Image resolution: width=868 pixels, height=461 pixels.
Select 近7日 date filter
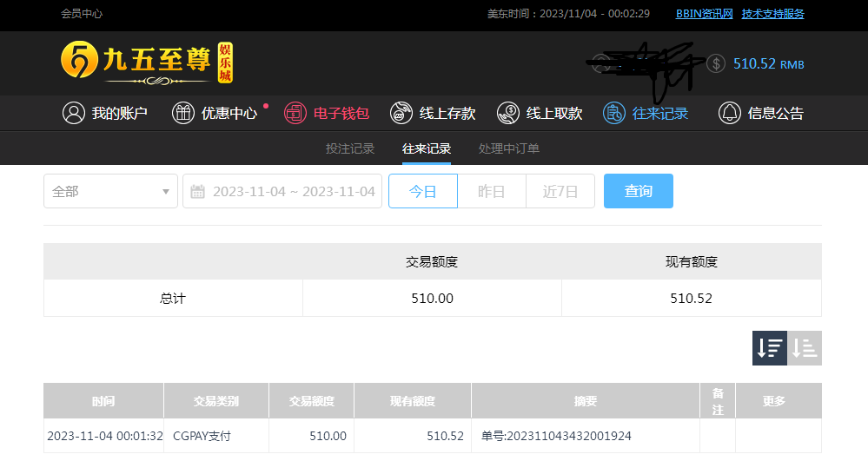pyautogui.click(x=560, y=191)
